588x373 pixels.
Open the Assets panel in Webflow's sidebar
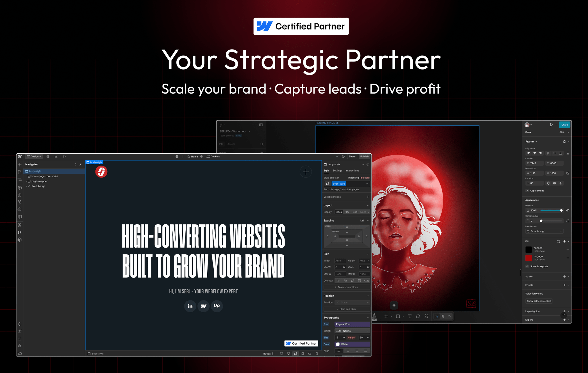point(20,209)
